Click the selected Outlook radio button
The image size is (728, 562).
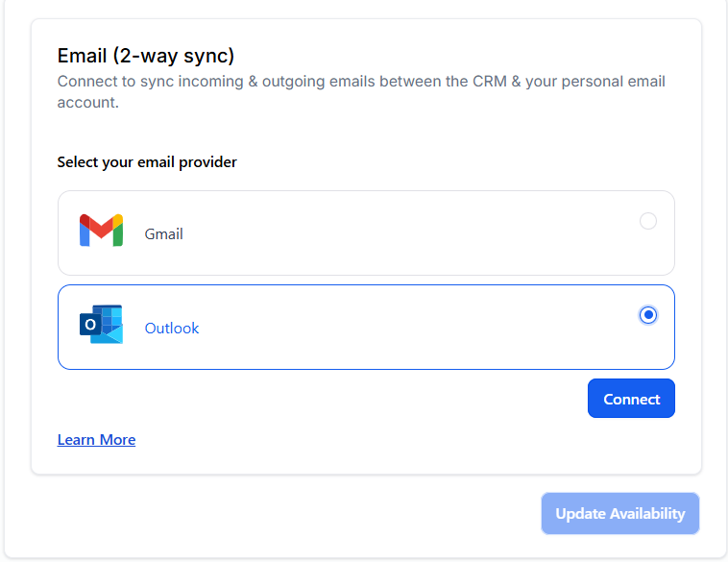pos(648,315)
